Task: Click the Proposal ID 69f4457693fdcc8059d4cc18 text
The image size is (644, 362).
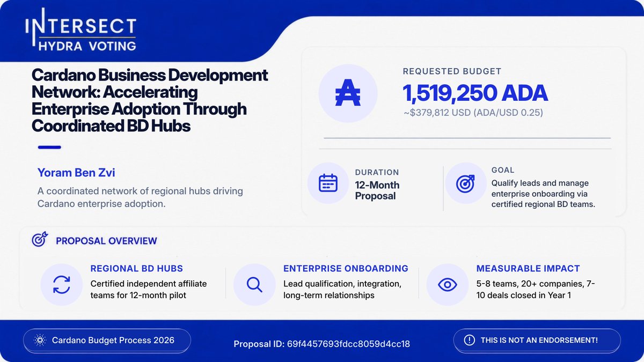Action: click(321, 344)
